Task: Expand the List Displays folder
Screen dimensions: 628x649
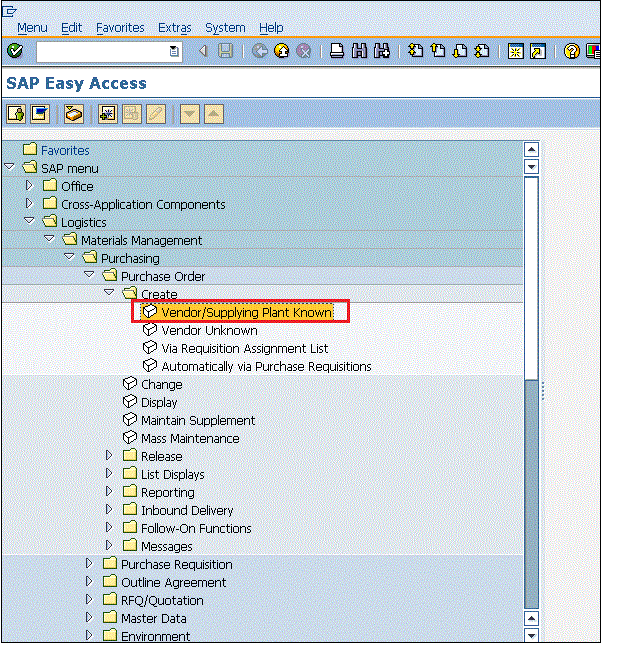Action: pos(109,473)
